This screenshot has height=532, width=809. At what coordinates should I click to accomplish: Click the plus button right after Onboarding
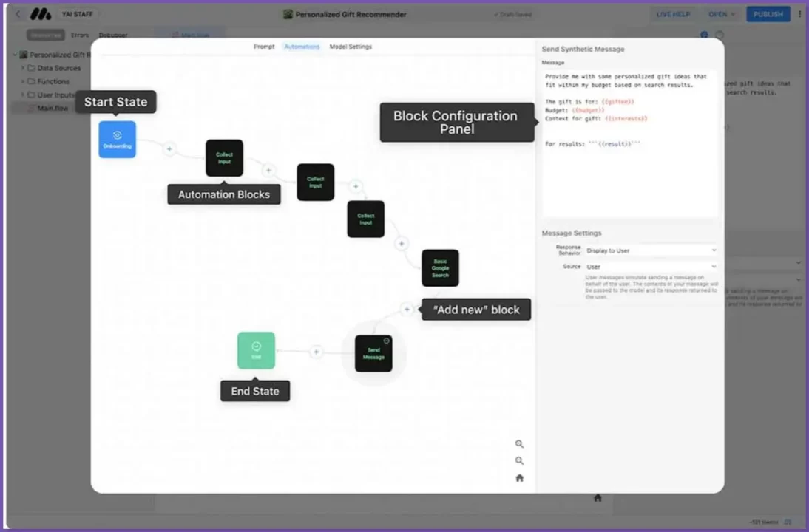coord(169,149)
